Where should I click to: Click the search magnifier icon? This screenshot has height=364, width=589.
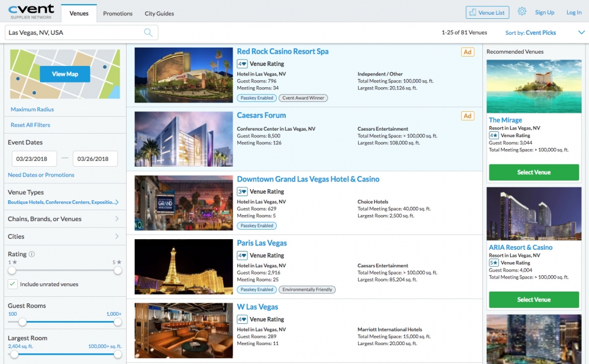[148, 32]
